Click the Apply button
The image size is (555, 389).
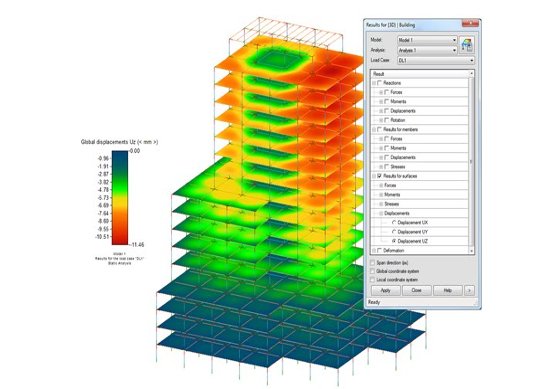385,290
